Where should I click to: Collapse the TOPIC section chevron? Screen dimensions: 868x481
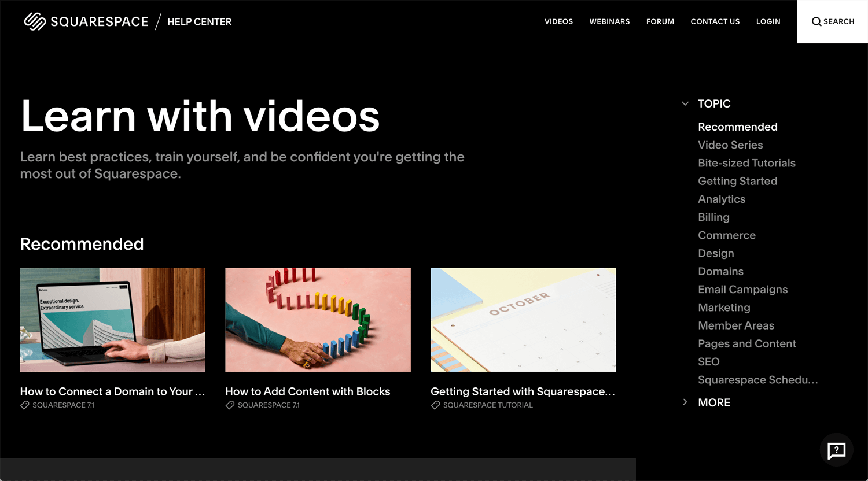(685, 104)
